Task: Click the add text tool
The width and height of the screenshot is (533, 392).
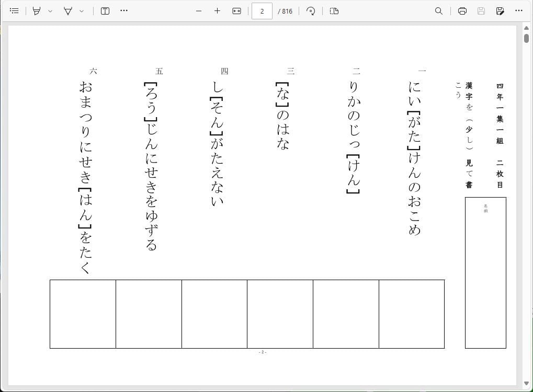Action: click(x=105, y=11)
